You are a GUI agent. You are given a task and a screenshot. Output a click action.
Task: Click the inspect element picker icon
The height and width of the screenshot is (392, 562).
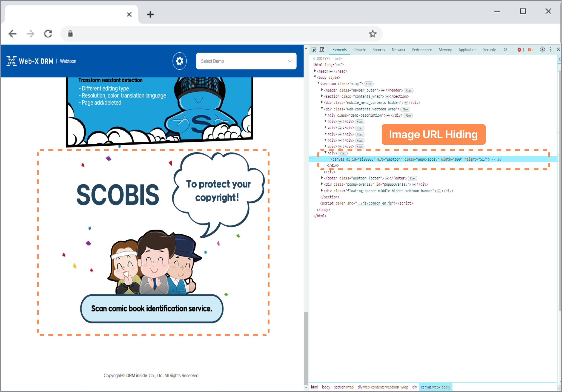coord(314,50)
